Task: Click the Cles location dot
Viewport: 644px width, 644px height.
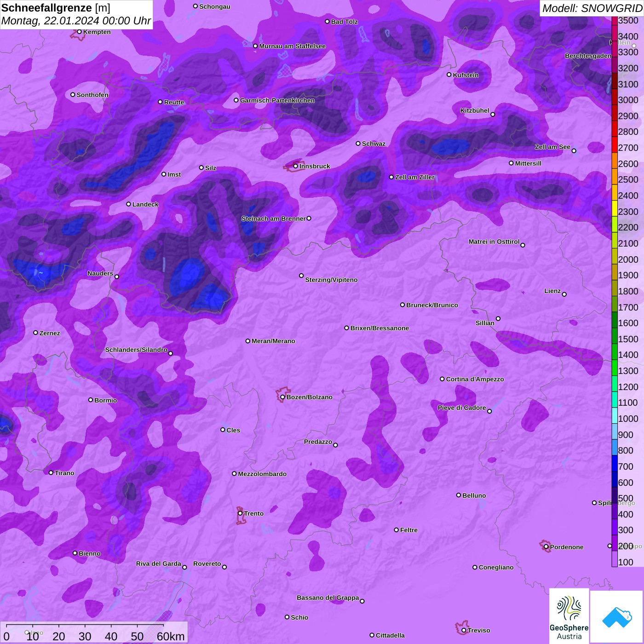Action: [223, 430]
